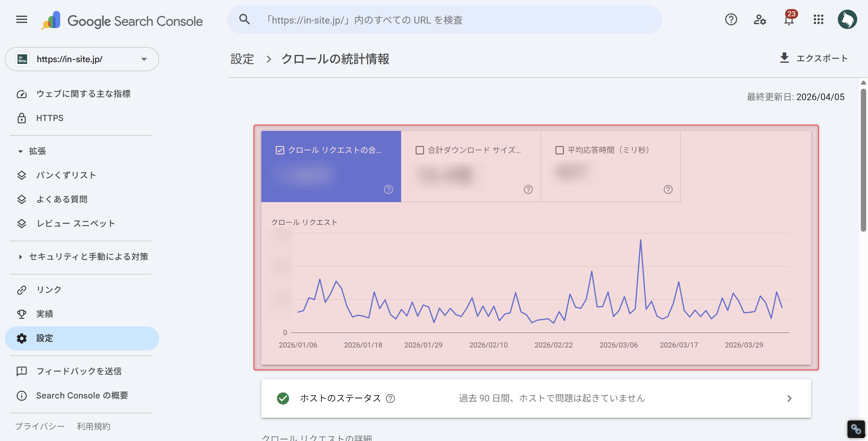Screen dimensions: 868x441
Task: Open user and permission settings icon
Action: pos(760,20)
